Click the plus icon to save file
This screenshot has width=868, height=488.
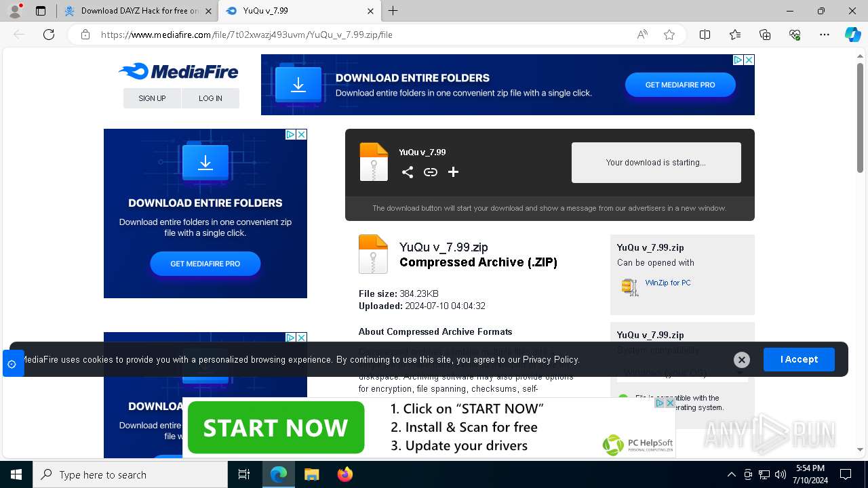(x=453, y=172)
